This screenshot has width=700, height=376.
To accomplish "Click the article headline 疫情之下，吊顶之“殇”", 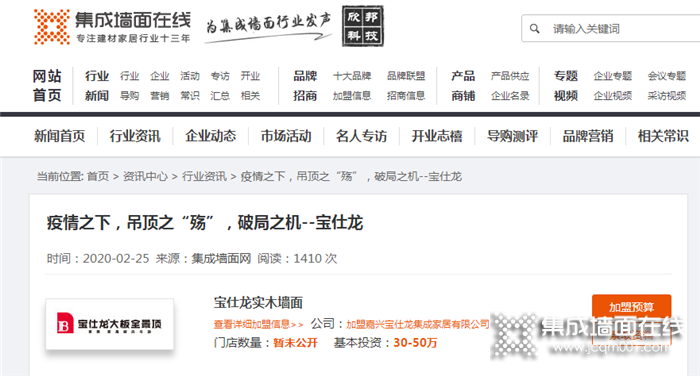I will click(205, 222).
